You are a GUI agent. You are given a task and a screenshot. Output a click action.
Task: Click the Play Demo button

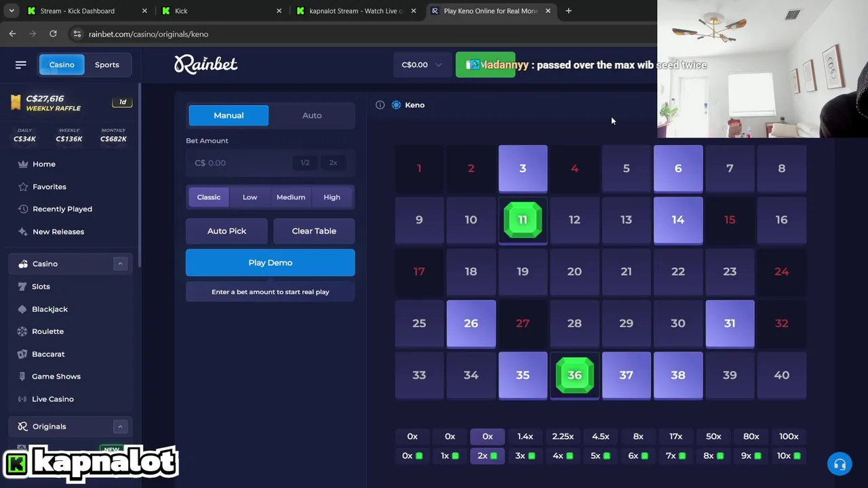270,262
